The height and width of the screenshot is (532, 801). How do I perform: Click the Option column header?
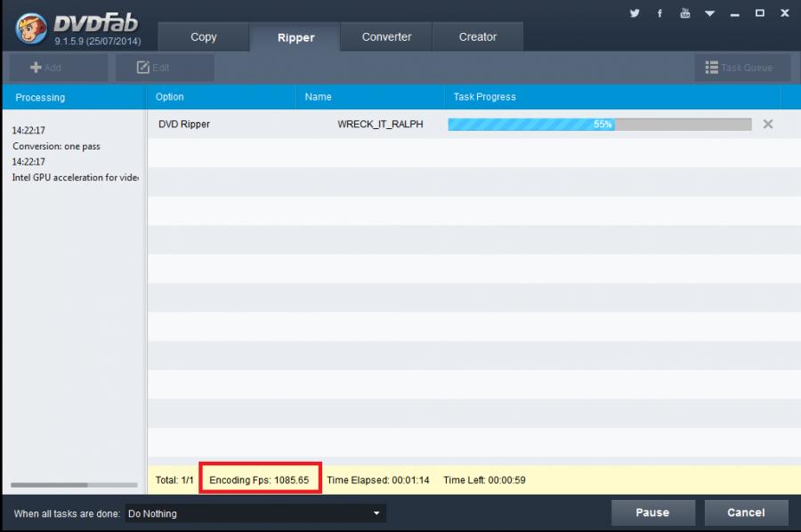pyautogui.click(x=222, y=96)
